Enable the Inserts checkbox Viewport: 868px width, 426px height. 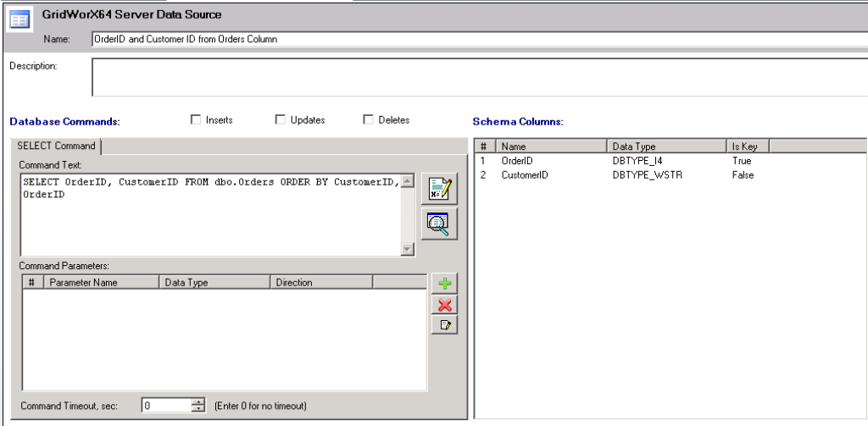pos(198,120)
